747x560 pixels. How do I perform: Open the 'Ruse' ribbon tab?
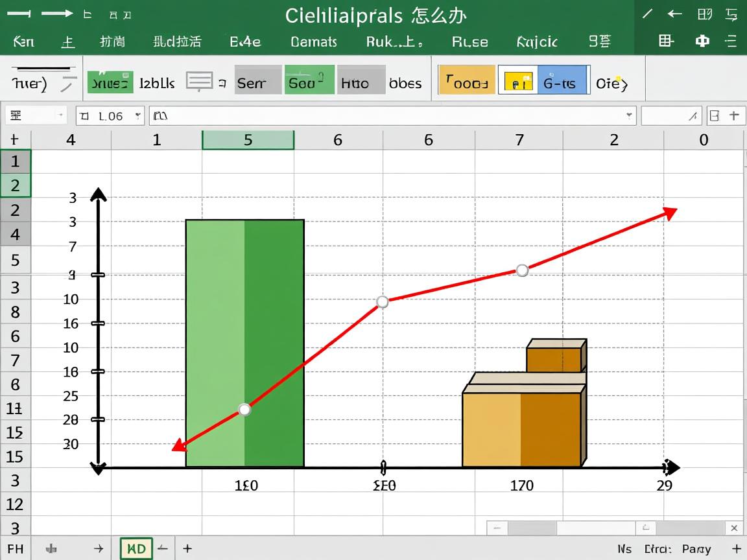pyautogui.click(x=469, y=42)
